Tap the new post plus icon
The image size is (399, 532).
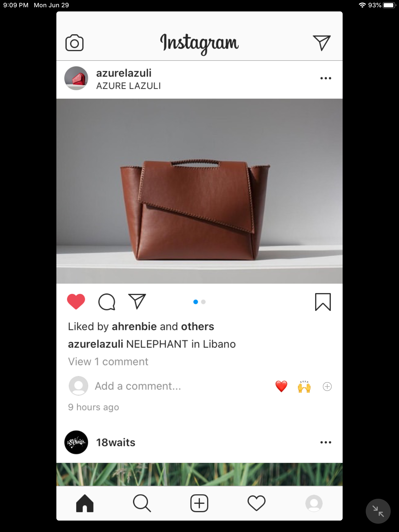(x=199, y=503)
